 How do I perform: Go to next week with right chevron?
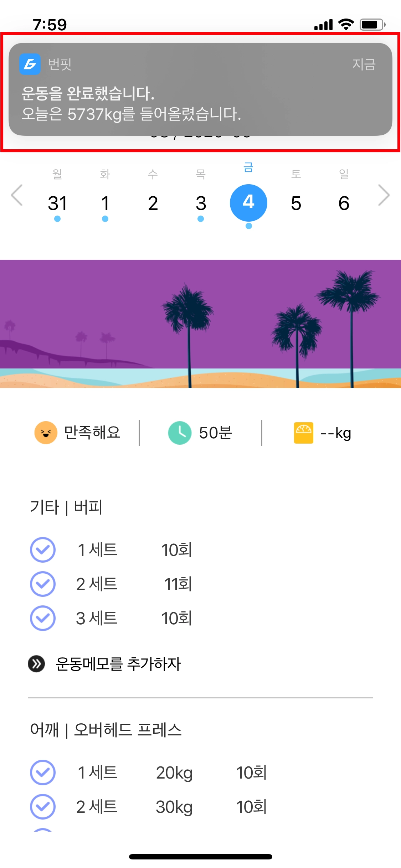tap(384, 195)
